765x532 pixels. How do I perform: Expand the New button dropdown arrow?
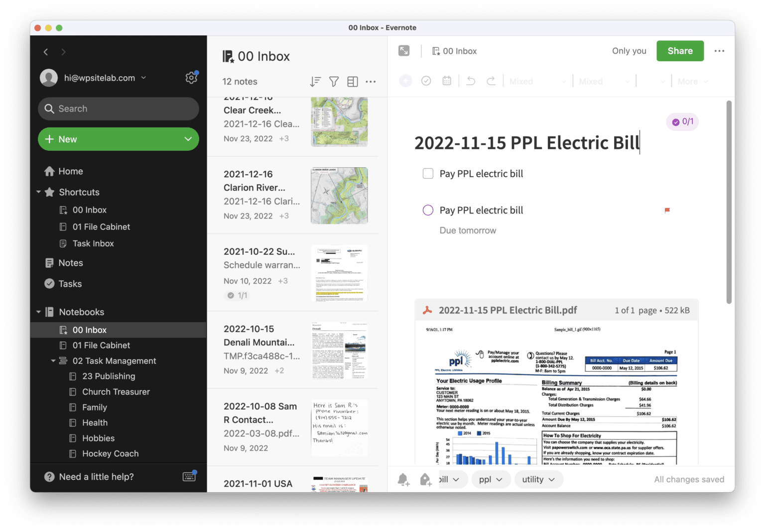(x=188, y=139)
